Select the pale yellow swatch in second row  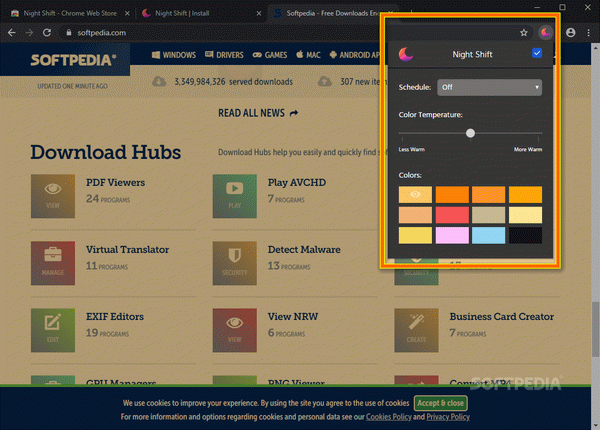[525, 215]
